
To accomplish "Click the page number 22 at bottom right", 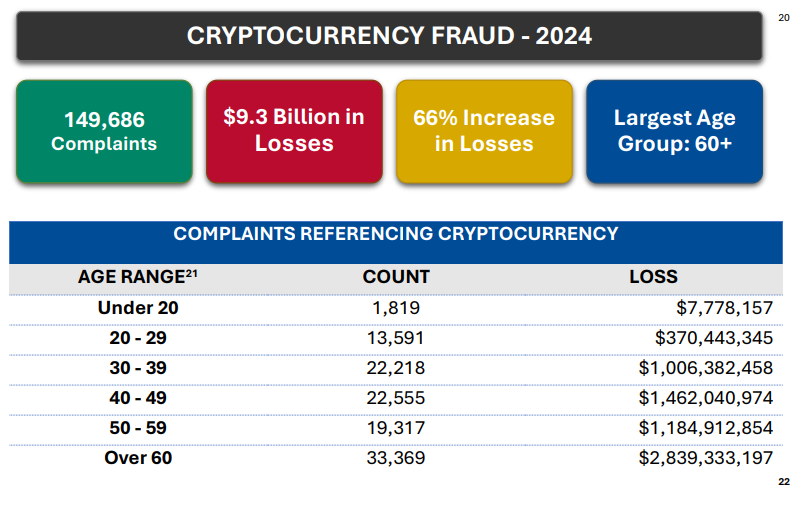I will (x=783, y=483).
